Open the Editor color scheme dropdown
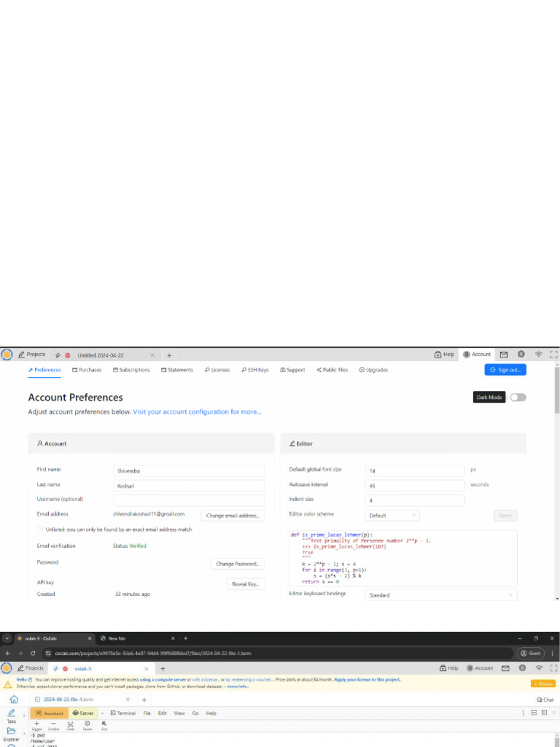The width and height of the screenshot is (560, 747). click(392, 515)
